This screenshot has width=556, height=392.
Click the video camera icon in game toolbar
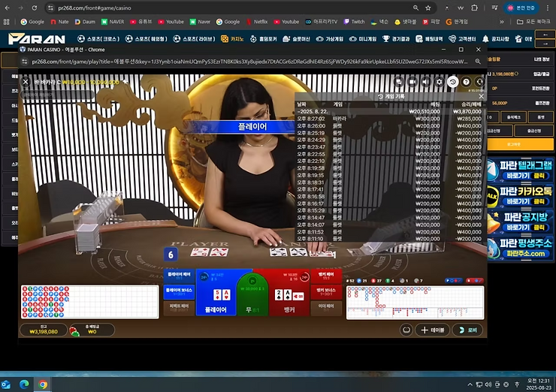coord(412,82)
